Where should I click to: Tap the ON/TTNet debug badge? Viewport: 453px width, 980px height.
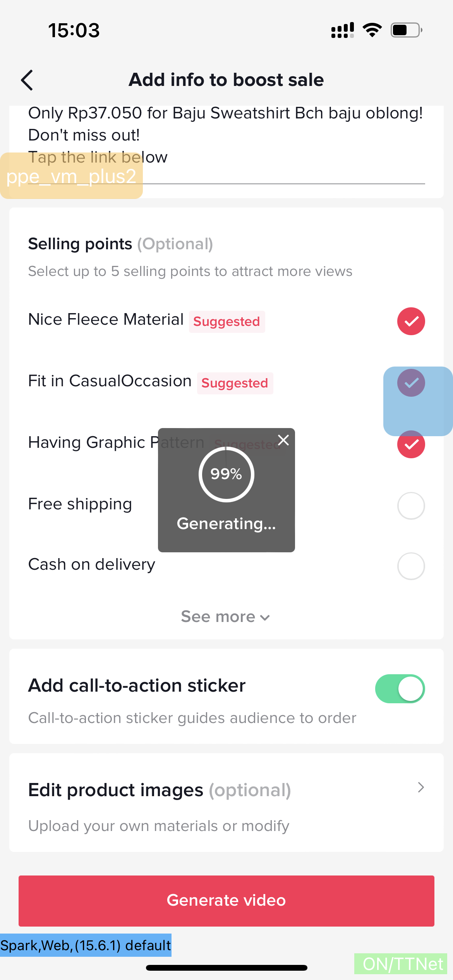[401, 963]
